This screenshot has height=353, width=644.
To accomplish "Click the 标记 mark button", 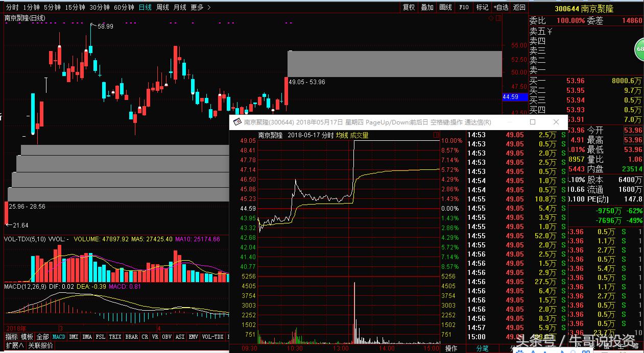I will pyautogui.click(x=482, y=7).
